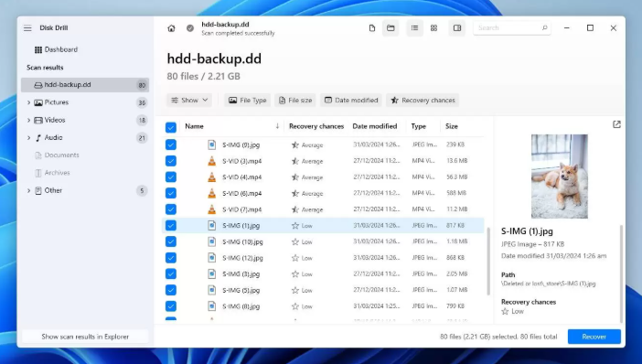Select grid thumbnails view icon
Image resolution: width=642 pixels, height=364 pixels.
[x=434, y=27]
